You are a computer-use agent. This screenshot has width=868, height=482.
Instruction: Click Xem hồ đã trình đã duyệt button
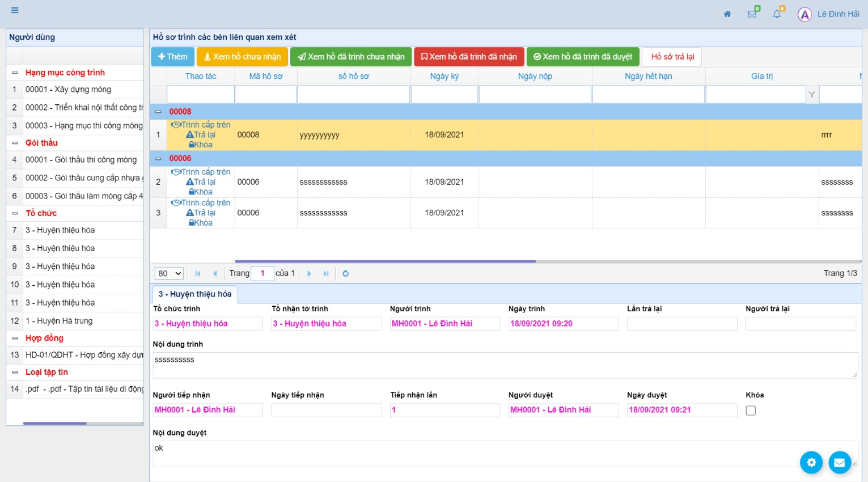(582, 57)
